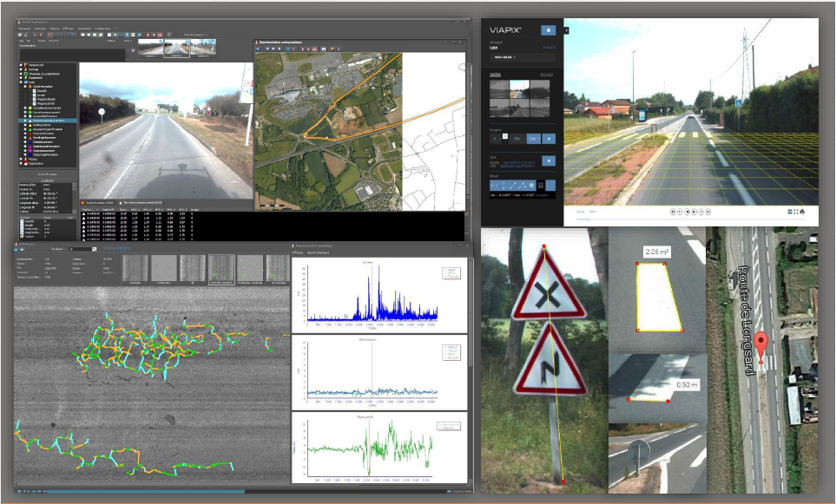Click the Cameras link in VIAPIX panel
The width and height of the screenshot is (836, 504).
click(494, 75)
